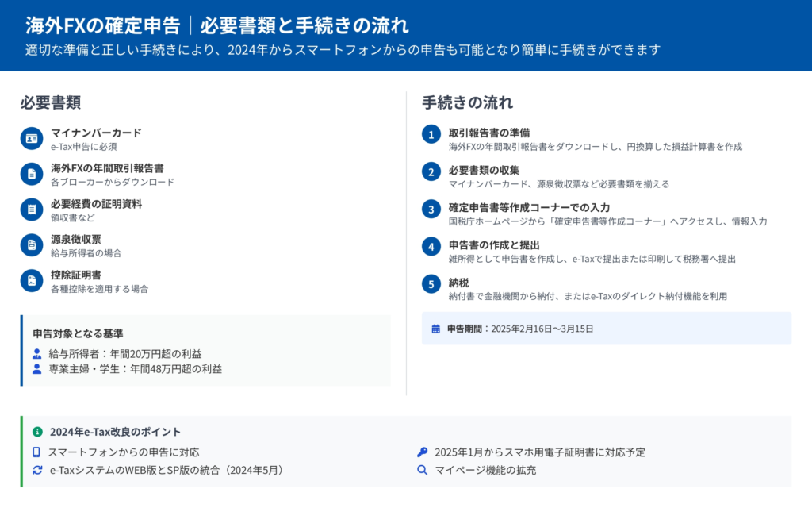Click the 必要経費の証明資料 receipt icon

point(32,210)
